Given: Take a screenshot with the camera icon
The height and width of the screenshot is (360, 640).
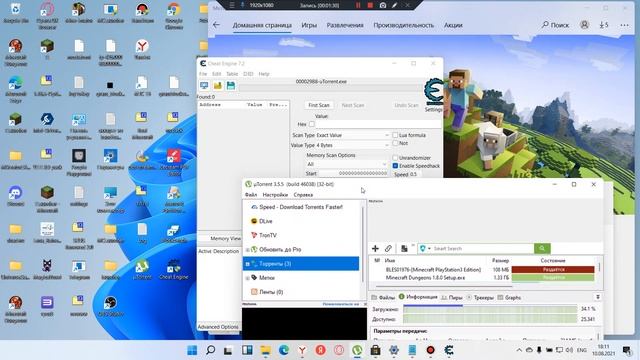Looking at the screenshot, I should click(x=383, y=5).
